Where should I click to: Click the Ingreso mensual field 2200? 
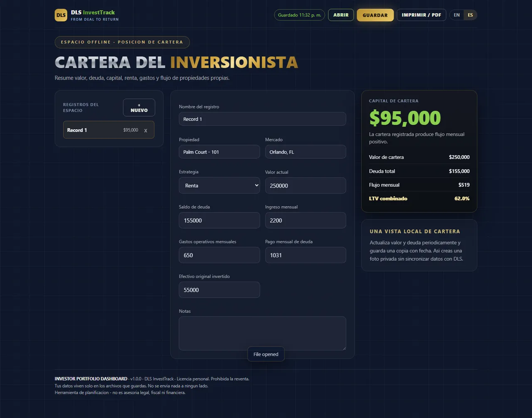click(x=305, y=220)
